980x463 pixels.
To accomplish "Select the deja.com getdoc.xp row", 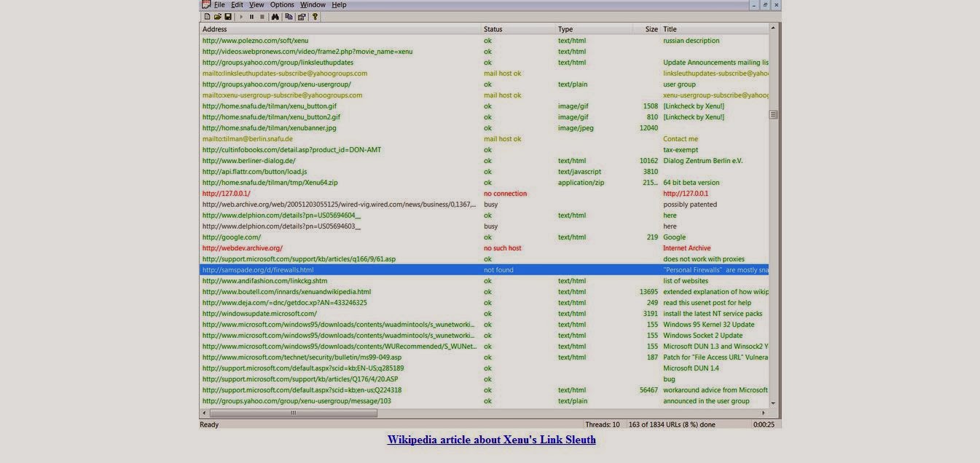I will pyautogui.click(x=485, y=303).
